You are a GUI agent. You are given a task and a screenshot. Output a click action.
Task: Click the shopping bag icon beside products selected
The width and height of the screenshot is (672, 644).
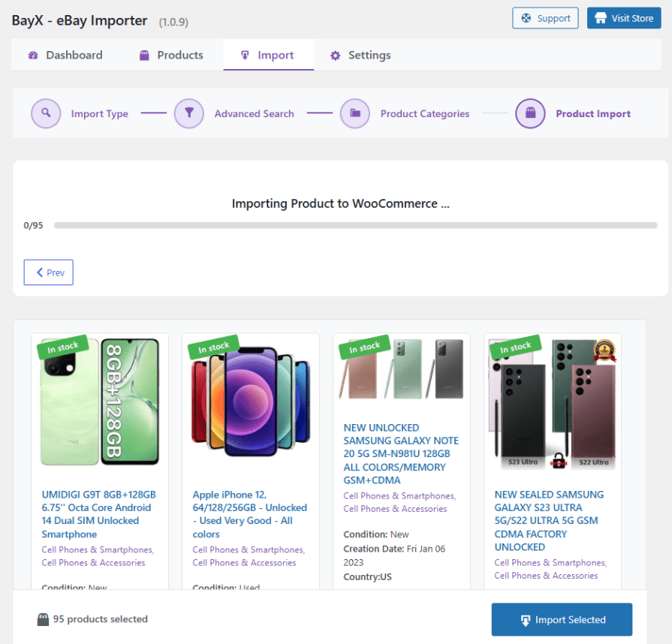coord(44,619)
